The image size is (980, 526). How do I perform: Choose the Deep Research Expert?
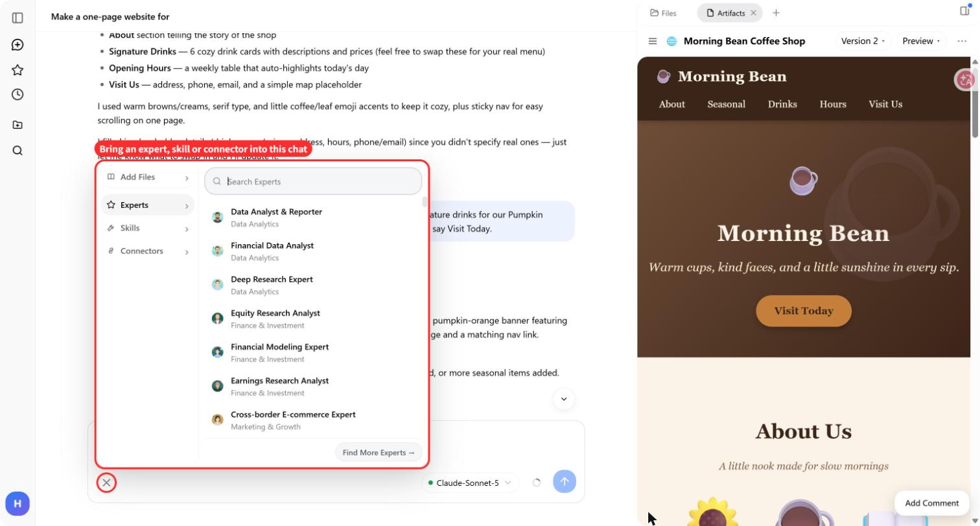314,285
